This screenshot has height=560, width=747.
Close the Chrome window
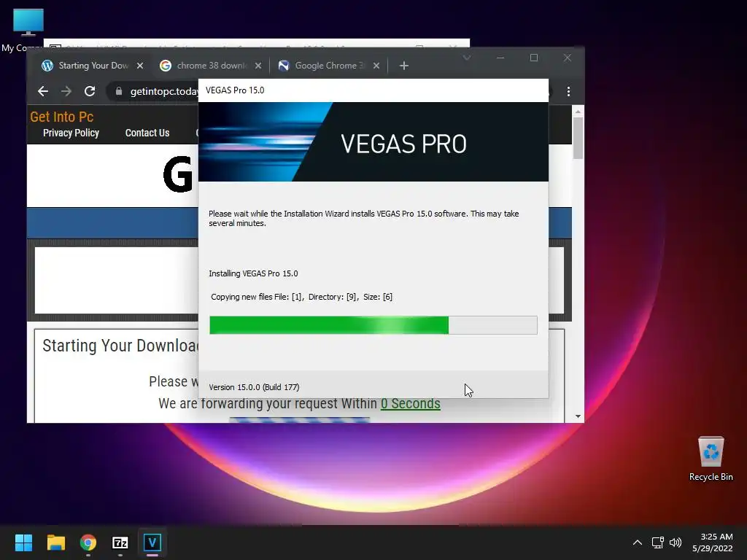[x=568, y=58]
